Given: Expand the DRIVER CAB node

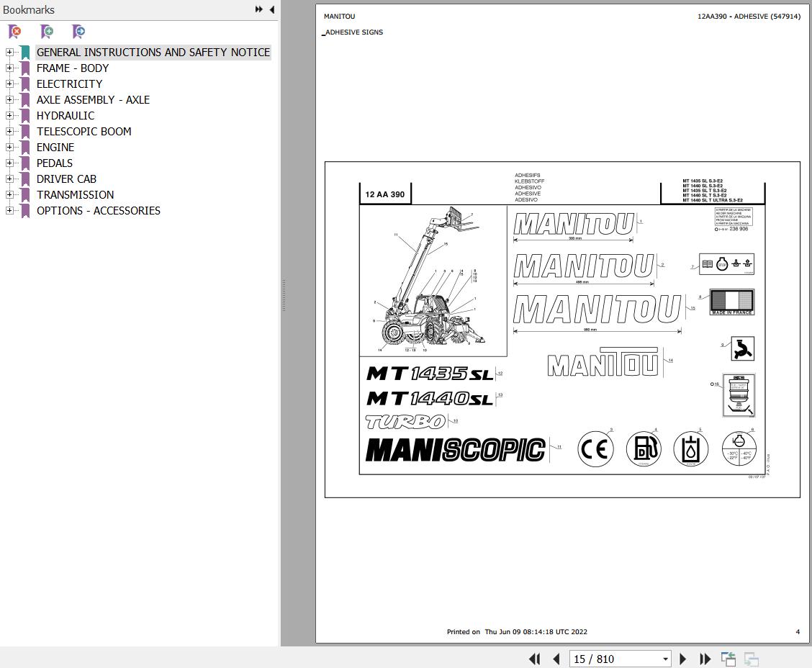Looking at the screenshot, I should (9, 179).
